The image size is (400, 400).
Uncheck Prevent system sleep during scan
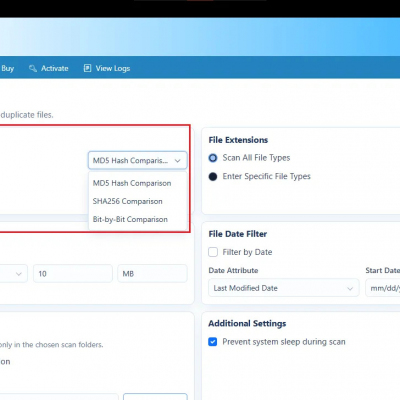[x=212, y=342]
